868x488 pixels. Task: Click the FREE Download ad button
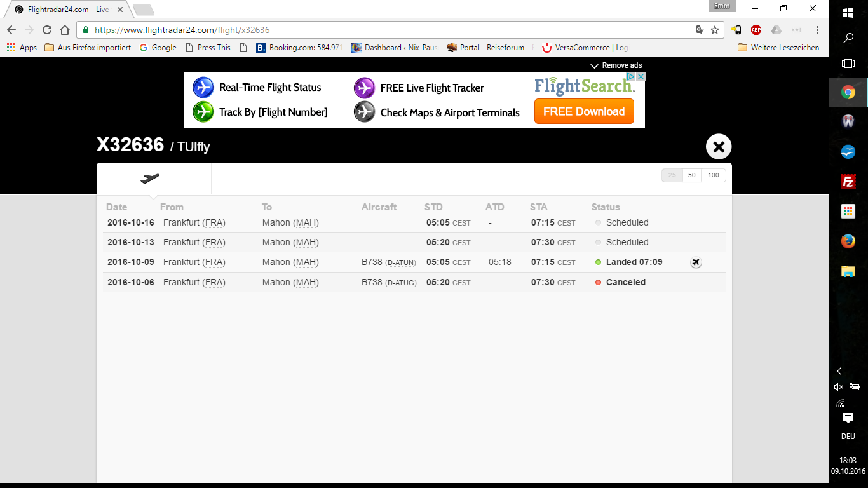click(x=584, y=111)
